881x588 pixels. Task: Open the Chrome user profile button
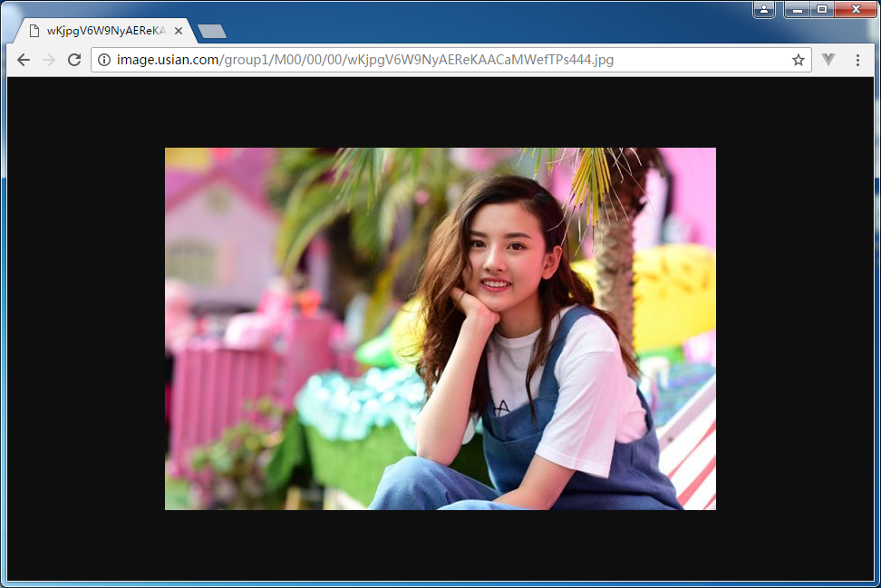click(x=764, y=10)
